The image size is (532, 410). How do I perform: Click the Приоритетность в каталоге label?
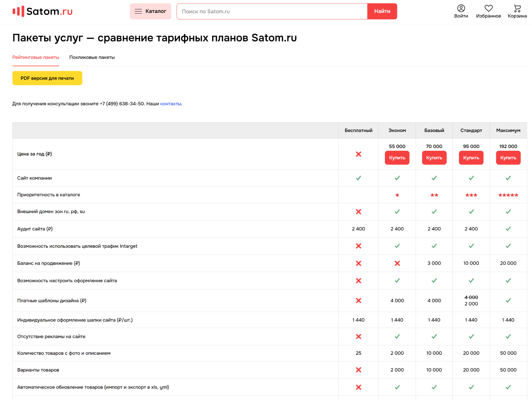pyautogui.click(x=49, y=195)
